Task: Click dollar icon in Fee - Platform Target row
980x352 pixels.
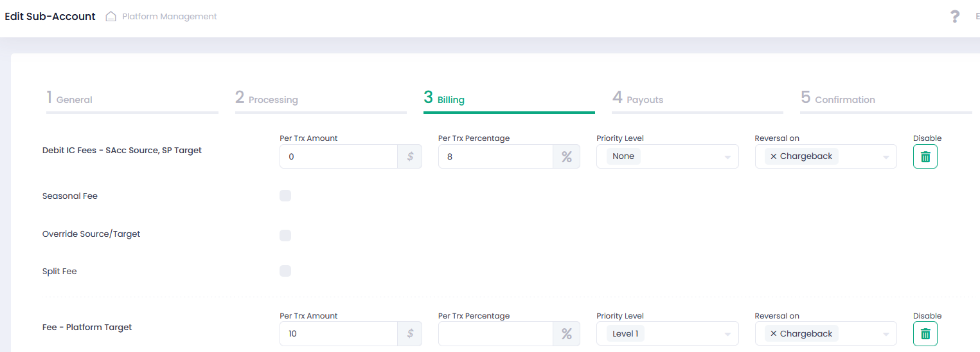Action: point(410,333)
